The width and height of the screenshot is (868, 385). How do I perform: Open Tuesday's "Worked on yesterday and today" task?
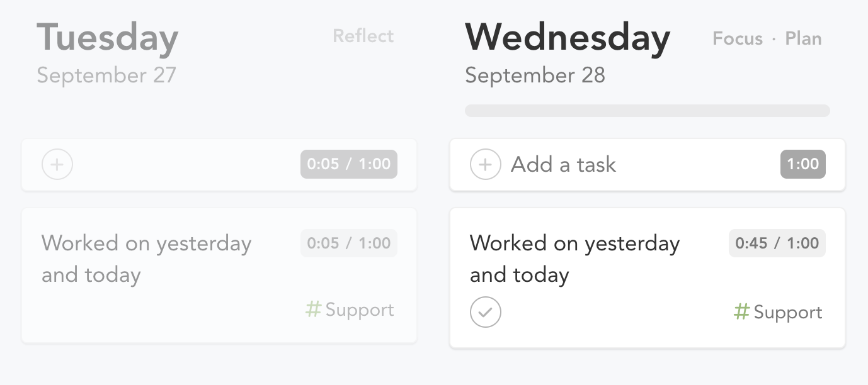146,259
